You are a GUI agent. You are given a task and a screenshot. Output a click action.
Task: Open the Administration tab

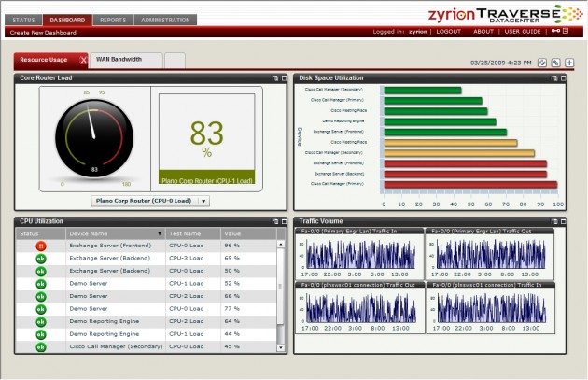click(165, 20)
